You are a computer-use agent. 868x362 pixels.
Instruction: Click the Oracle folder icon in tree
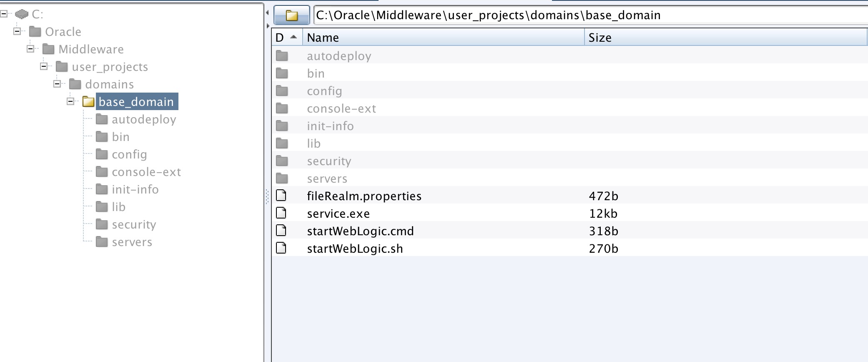point(35,32)
